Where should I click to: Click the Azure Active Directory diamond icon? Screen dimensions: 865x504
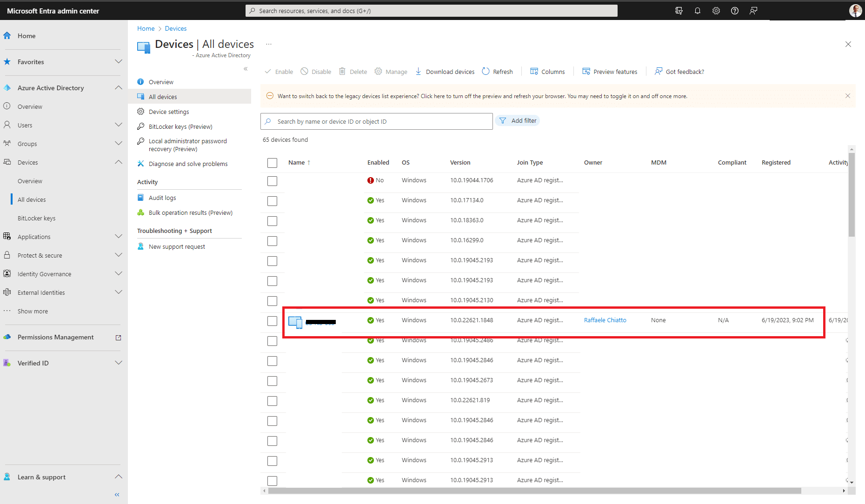click(7, 87)
